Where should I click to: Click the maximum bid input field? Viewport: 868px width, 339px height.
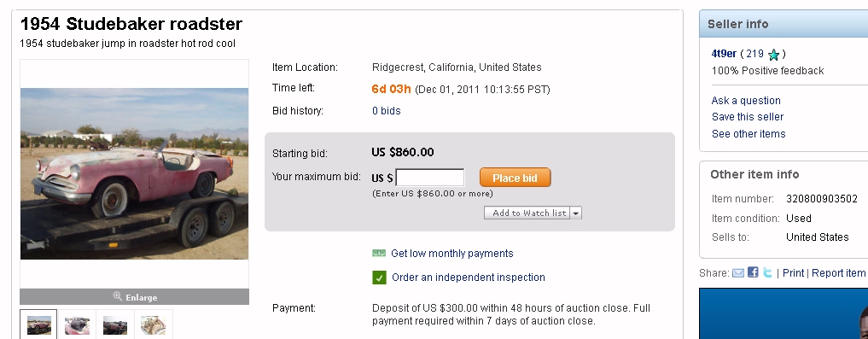430,178
